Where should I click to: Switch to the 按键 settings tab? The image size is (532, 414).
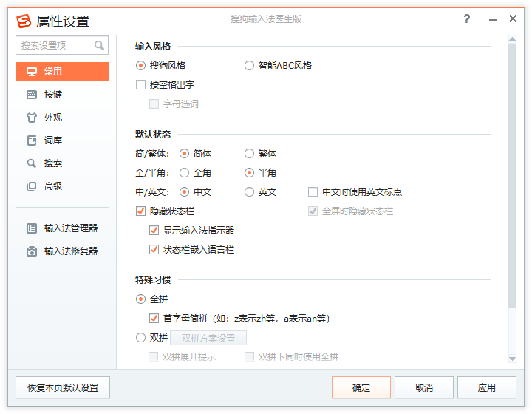tap(62, 95)
